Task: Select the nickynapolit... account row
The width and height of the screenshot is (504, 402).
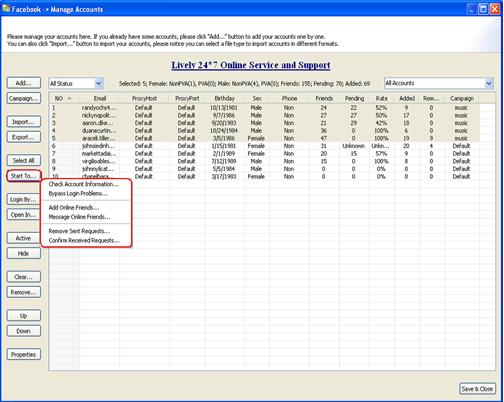Action: [264, 115]
